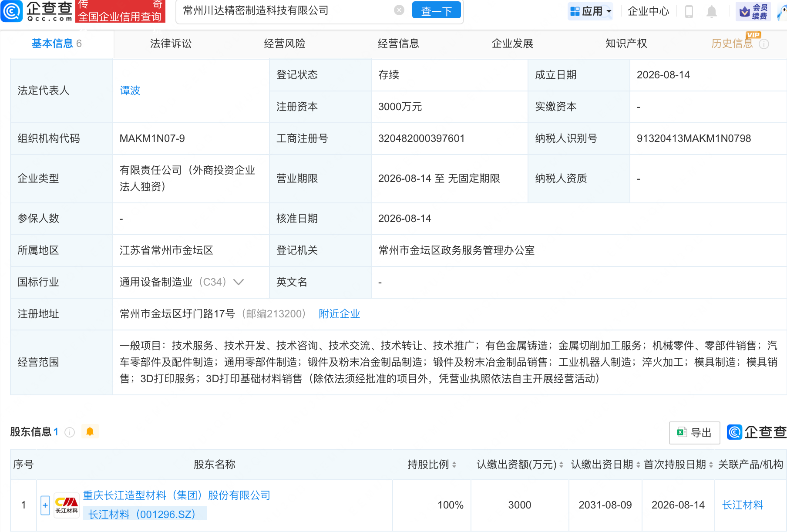Image resolution: width=787 pixels, height=532 pixels.
Task: Click the 会员续费 VIP crown icon
Action: click(x=753, y=11)
